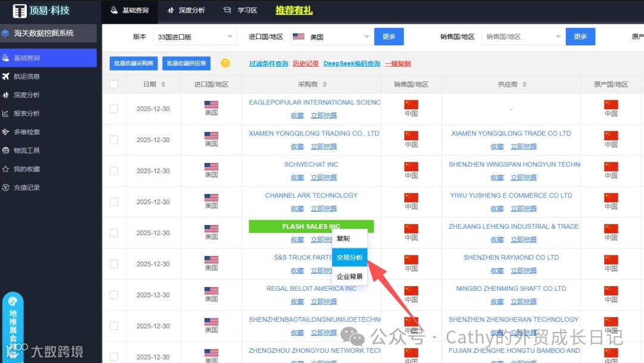Check the SCHWECHAT INC row checkbox
The image size is (644, 363).
tap(114, 171)
